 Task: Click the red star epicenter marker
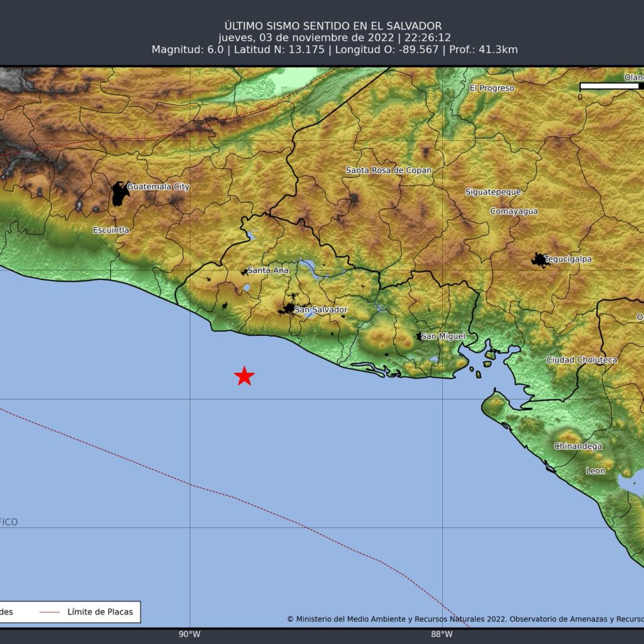244,376
